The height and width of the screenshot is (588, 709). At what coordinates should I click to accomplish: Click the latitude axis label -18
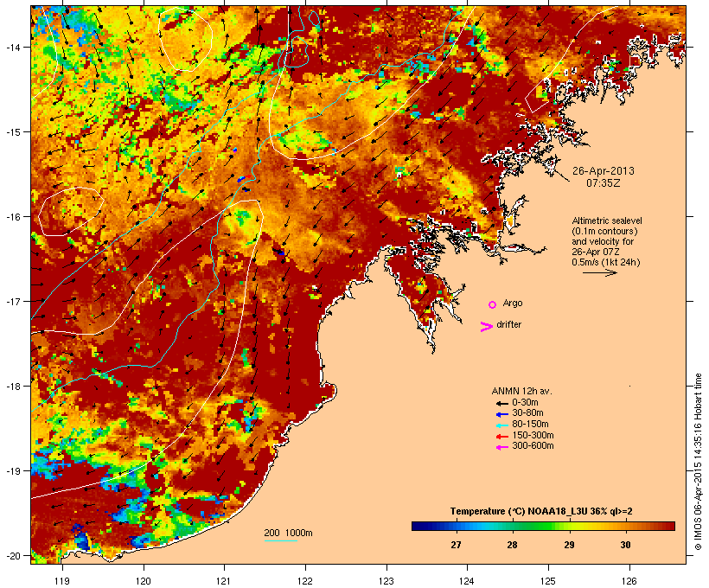[x=12, y=387]
